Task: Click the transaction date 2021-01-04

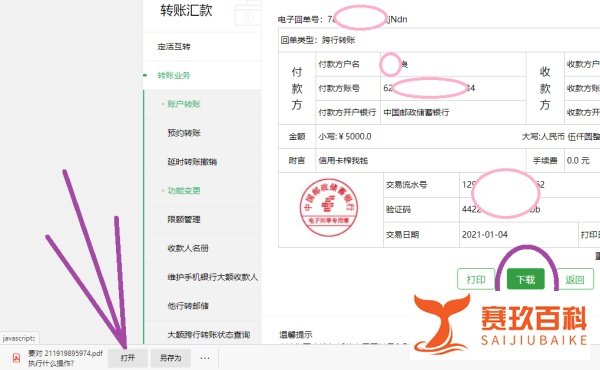Action: coord(484,235)
